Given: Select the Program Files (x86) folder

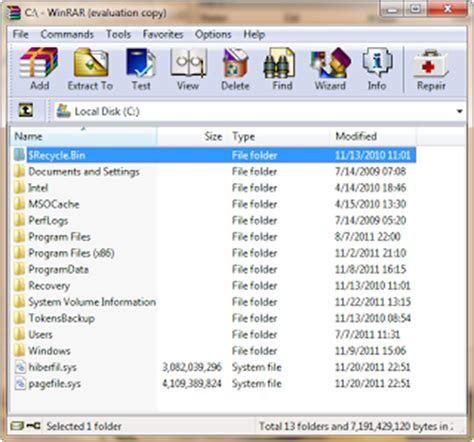Looking at the screenshot, I should (x=71, y=253).
